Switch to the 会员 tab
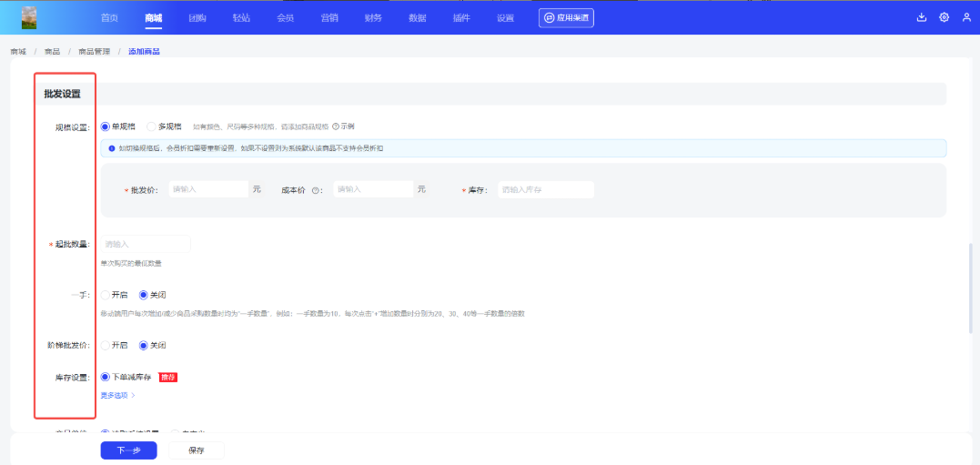The height and width of the screenshot is (465, 980). pos(285,18)
